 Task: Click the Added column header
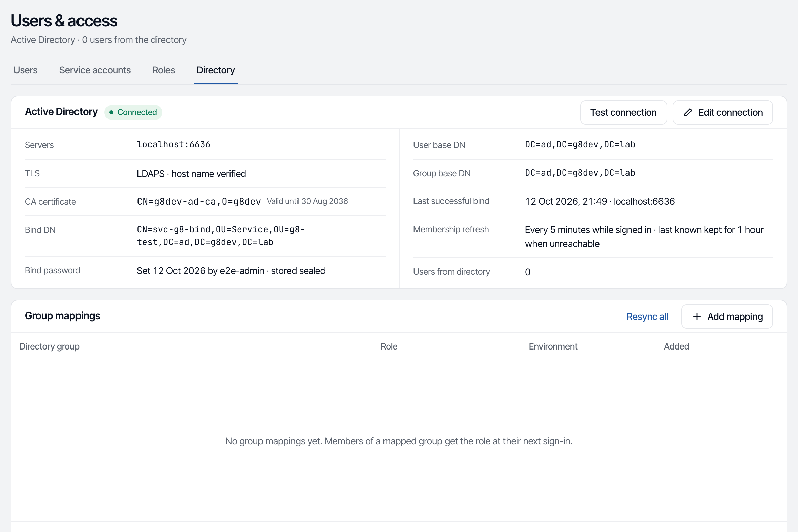pos(676,346)
